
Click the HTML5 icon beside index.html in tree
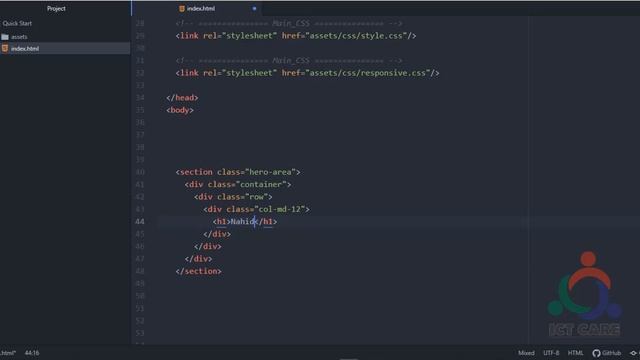click(5, 49)
